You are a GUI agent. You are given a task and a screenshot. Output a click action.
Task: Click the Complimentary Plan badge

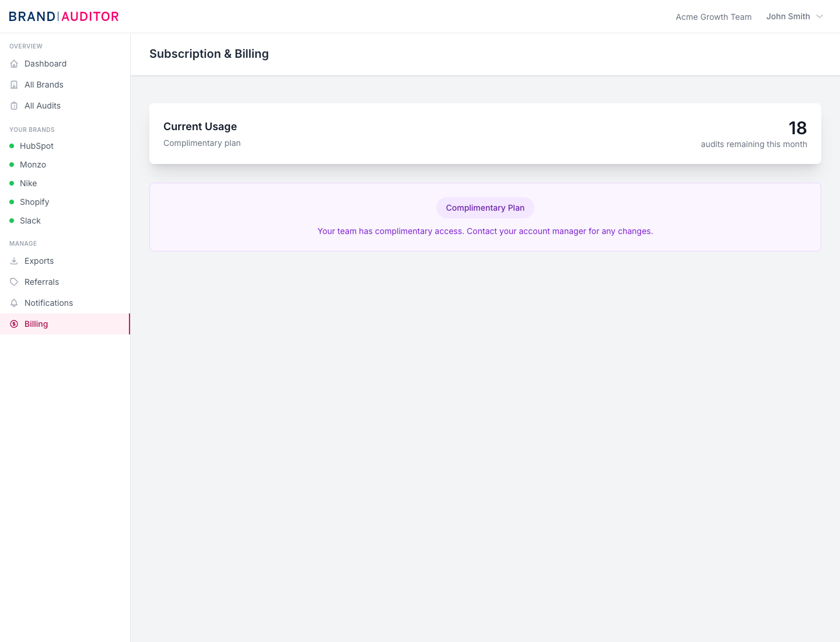485,208
